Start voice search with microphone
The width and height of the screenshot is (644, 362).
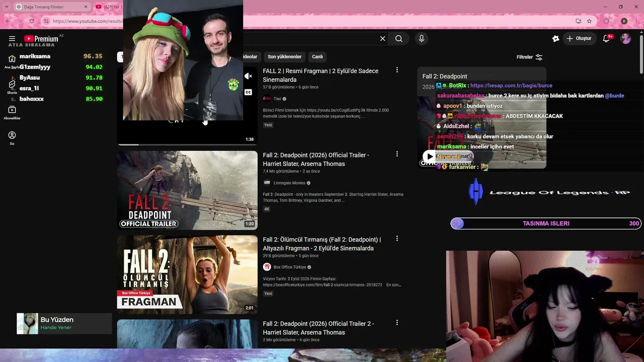(x=422, y=39)
